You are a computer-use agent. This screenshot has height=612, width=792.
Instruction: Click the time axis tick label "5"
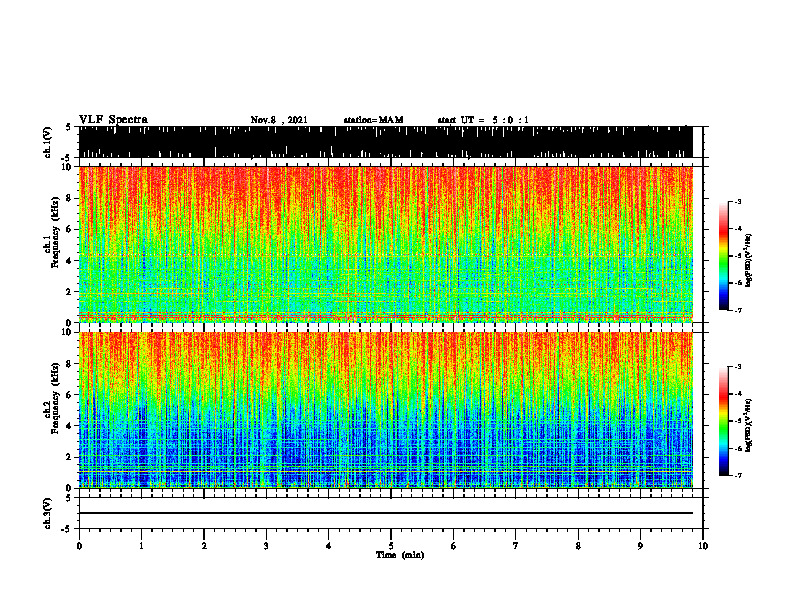[391, 546]
